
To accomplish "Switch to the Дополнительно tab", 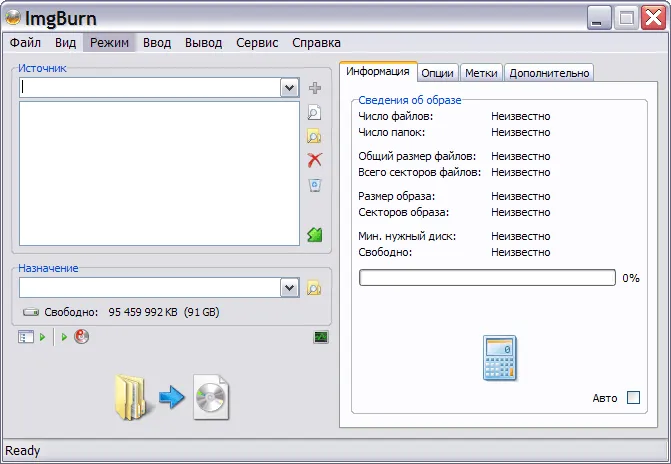I will [549, 73].
